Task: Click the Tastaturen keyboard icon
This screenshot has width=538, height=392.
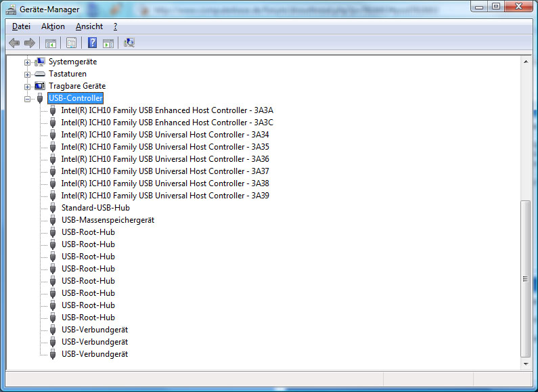Action: (40, 74)
